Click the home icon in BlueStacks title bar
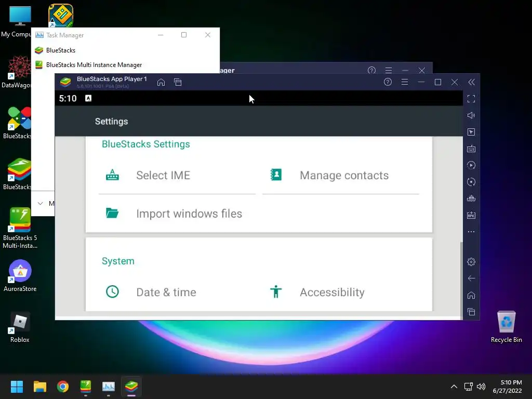The height and width of the screenshot is (399, 532). click(161, 82)
